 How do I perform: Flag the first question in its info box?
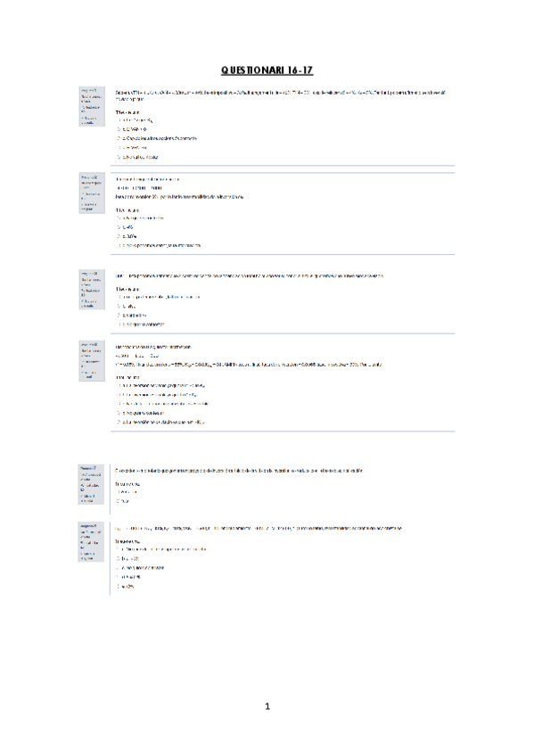pos(88,120)
